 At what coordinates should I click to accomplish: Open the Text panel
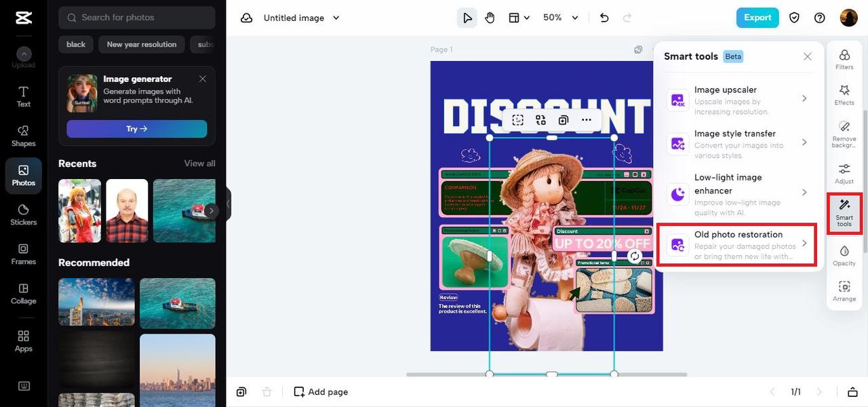tap(24, 96)
